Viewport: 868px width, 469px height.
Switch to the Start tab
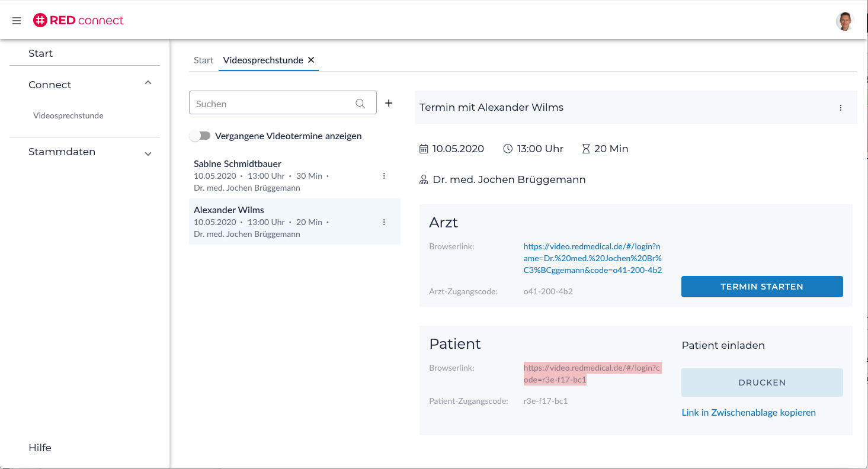click(203, 60)
